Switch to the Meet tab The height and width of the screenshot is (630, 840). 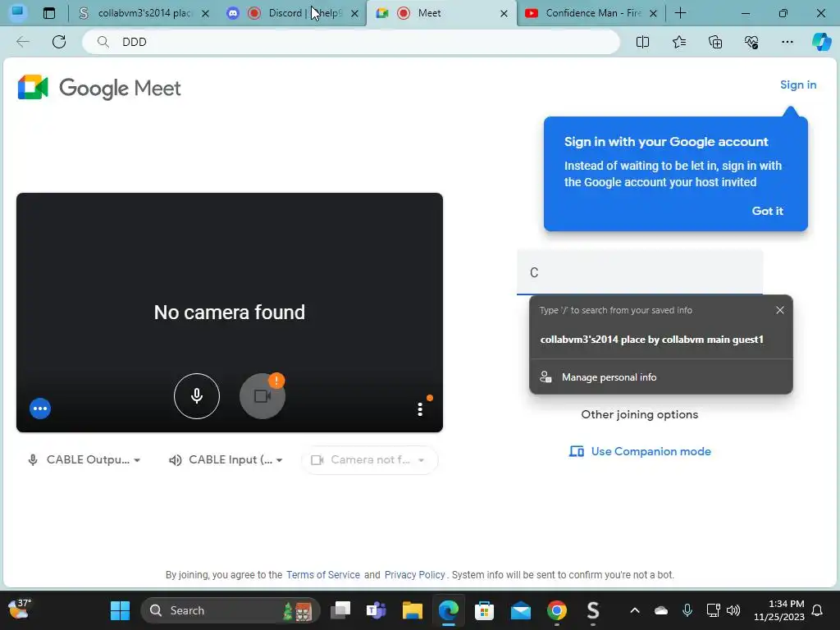(x=441, y=13)
